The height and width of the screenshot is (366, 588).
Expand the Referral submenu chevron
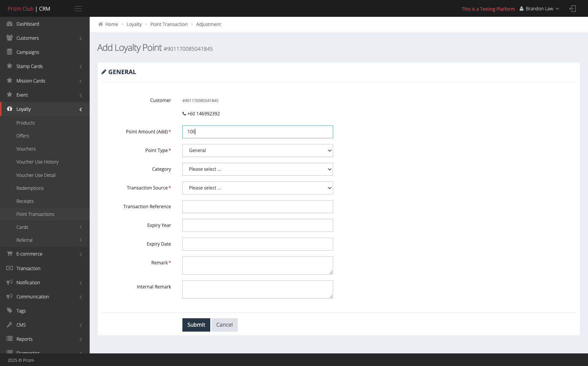click(81, 240)
